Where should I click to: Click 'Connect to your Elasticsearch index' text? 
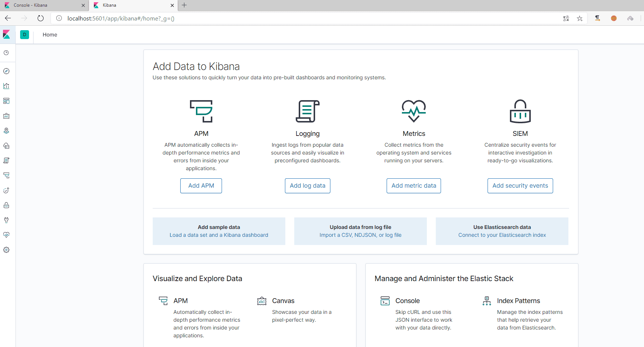(502, 235)
